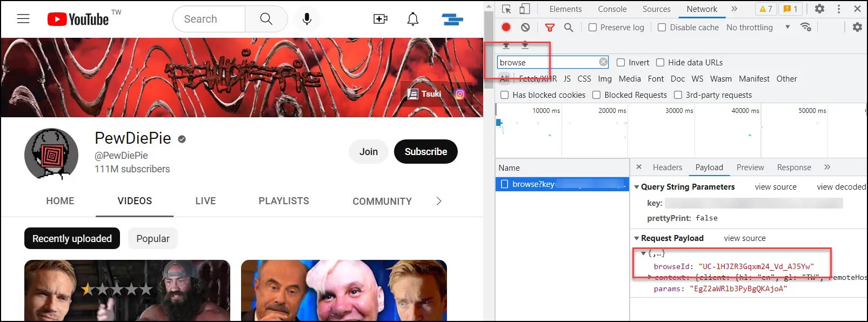Viewport: 868px width, 322px height.
Task: Check Hide data URLs
Action: (660, 63)
